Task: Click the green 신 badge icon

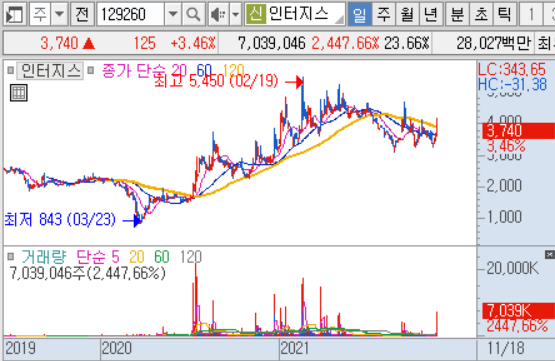Action: 256,14
